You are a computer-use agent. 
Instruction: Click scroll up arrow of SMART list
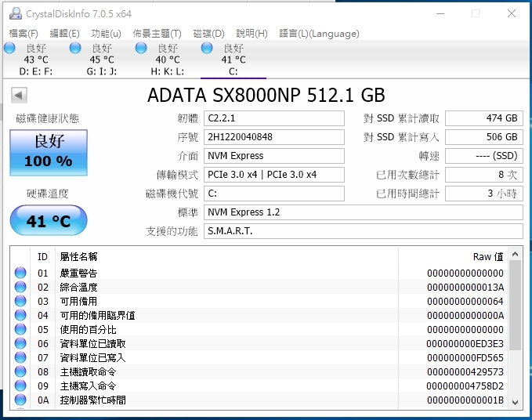515,254
